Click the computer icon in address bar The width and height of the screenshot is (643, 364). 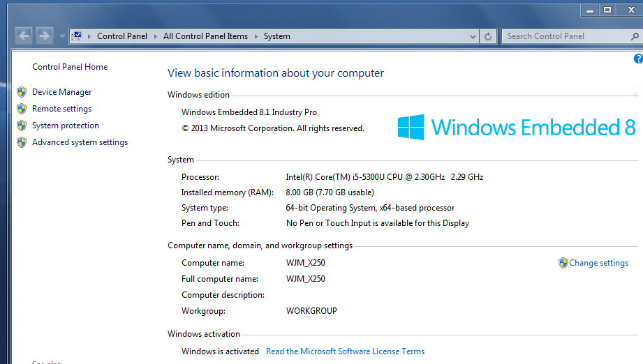(77, 36)
